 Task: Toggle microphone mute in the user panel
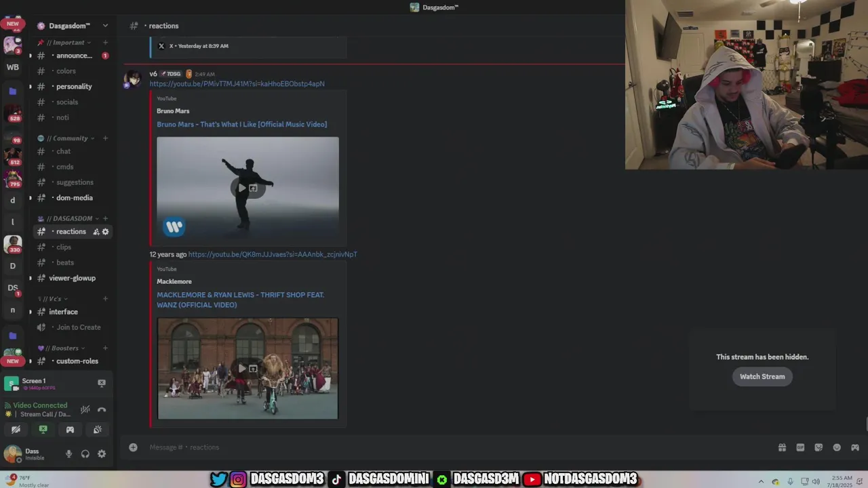coord(68,454)
